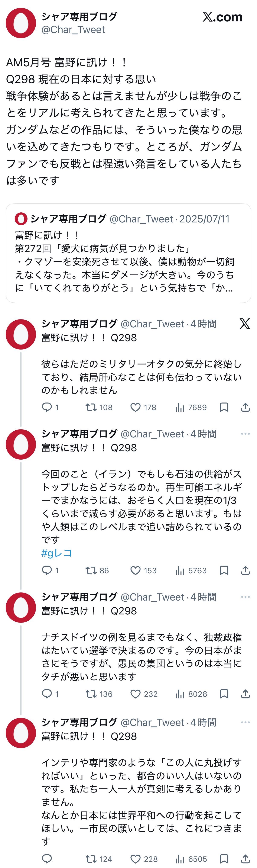257x868 pixels.
Task: Click the X logo beside first reply
Action: click(245, 324)
